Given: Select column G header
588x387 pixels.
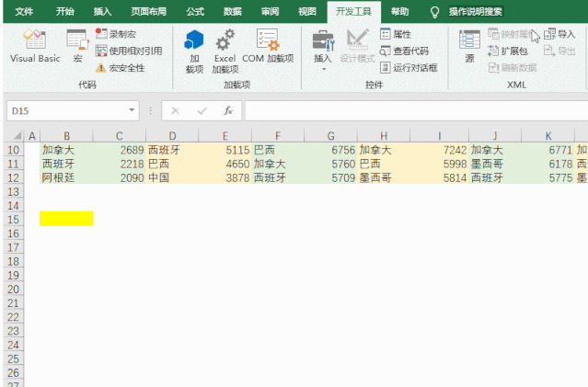Looking at the screenshot, I should point(330,136).
